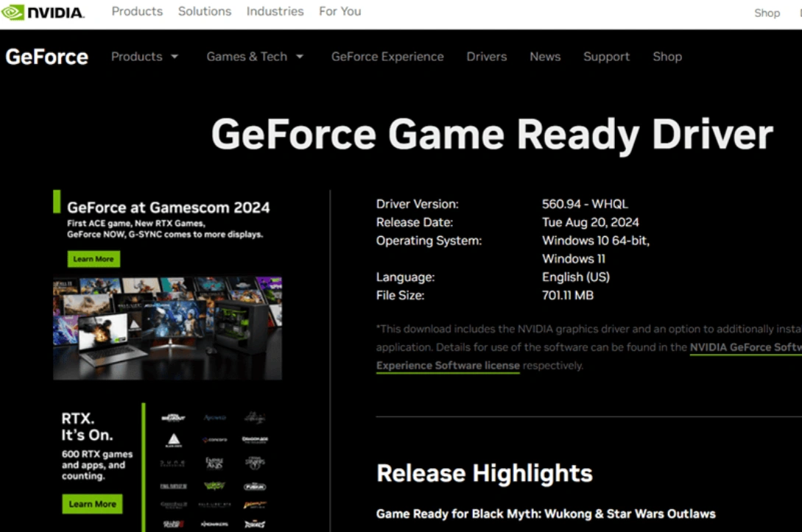Click the Concord game logo

tap(214, 439)
